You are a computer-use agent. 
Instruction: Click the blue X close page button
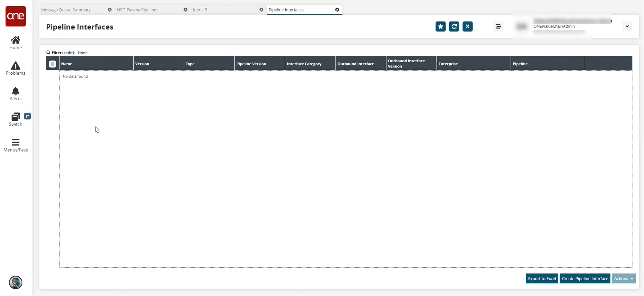[x=467, y=26]
